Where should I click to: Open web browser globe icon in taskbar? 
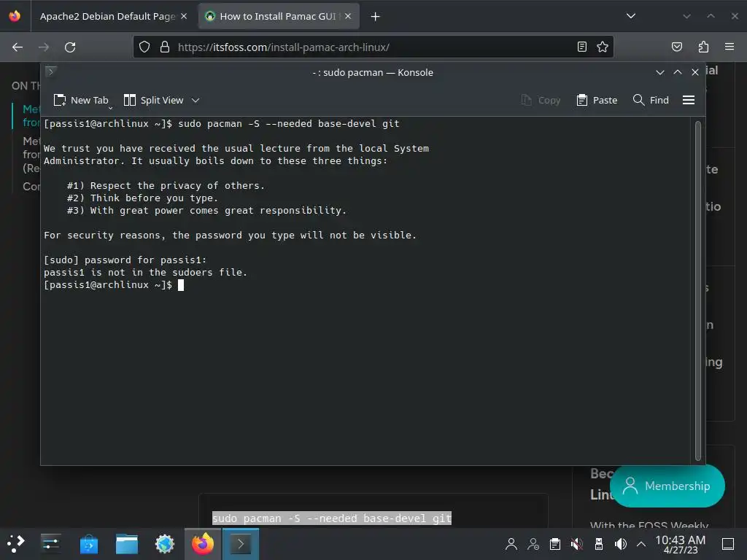[x=165, y=544]
